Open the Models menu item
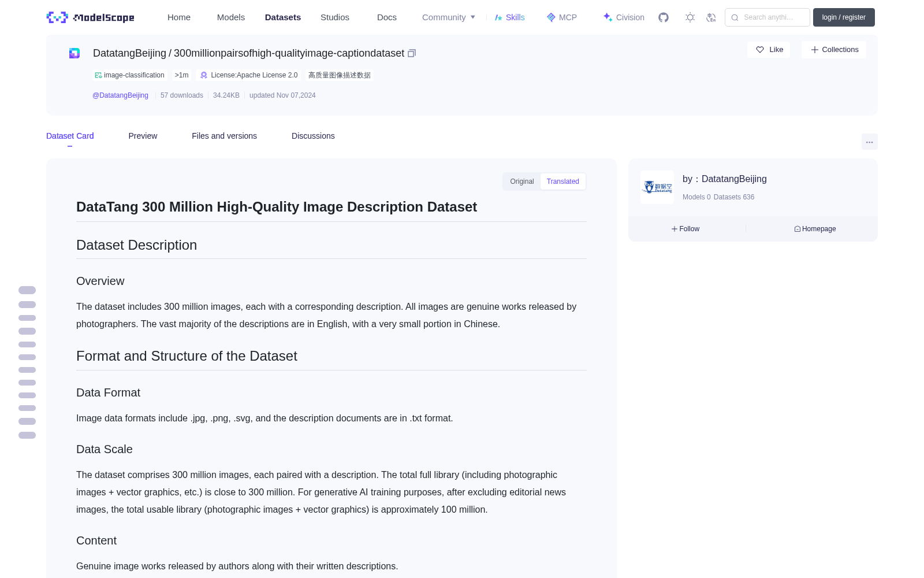The height and width of the screenshot is (578, 924). coord(231,17)
